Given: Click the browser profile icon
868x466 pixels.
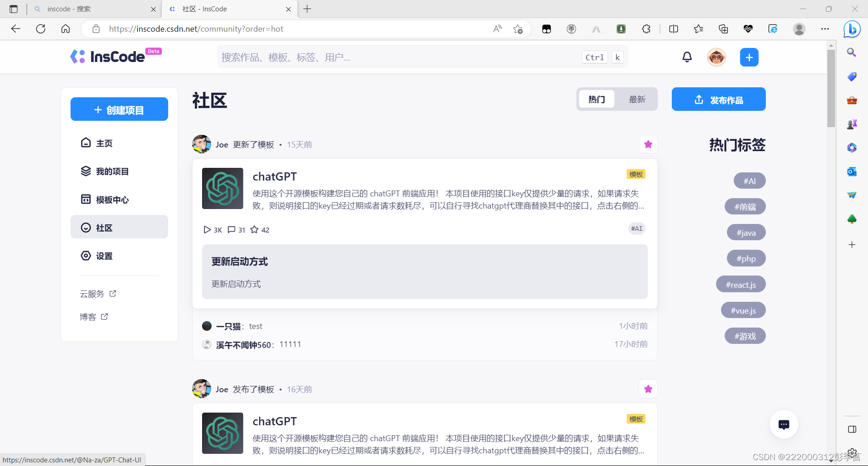Looking at the screenshot, I should [799, 29].
